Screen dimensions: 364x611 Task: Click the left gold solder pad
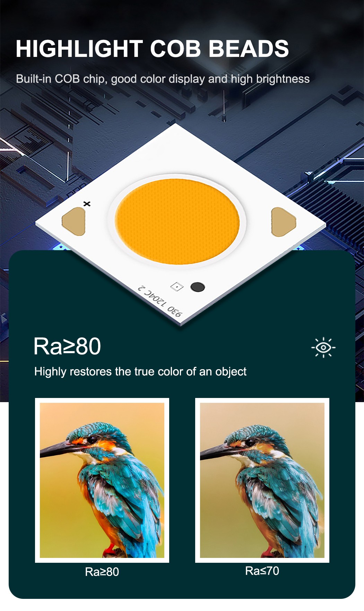(x=74, y=222)
